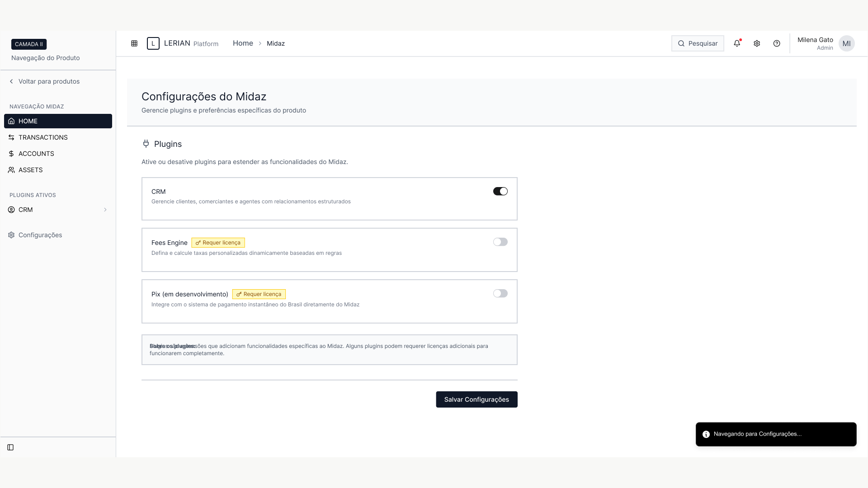Click the Assets people icon

pyautogui.click(x=11, y=170)
